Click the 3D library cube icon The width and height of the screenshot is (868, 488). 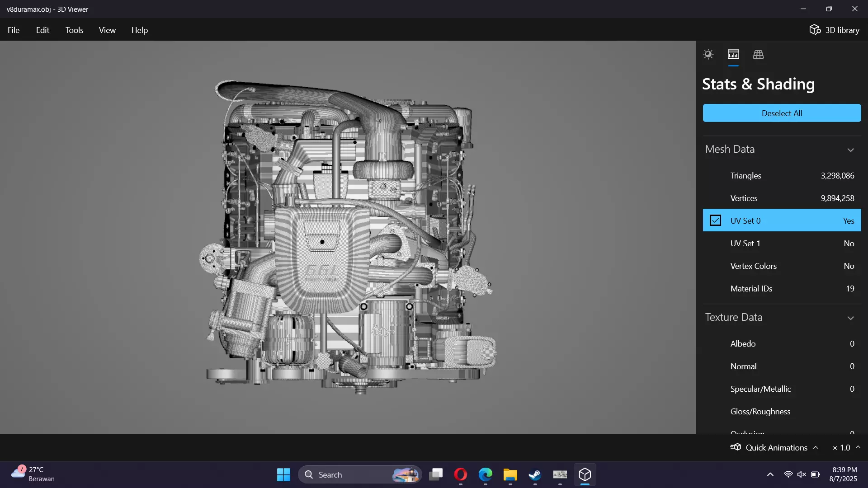click(815, 30)
